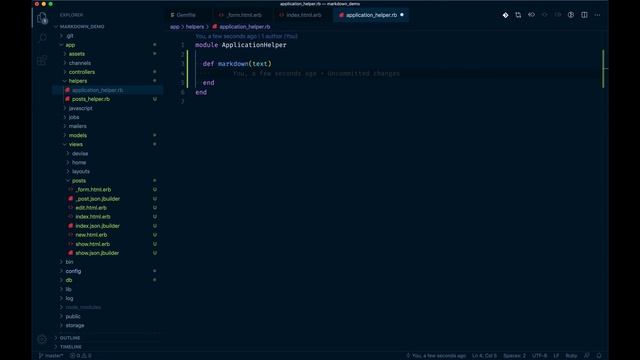Expand the config folder
This screenshot has height=360, width=640.
point(73,271)
